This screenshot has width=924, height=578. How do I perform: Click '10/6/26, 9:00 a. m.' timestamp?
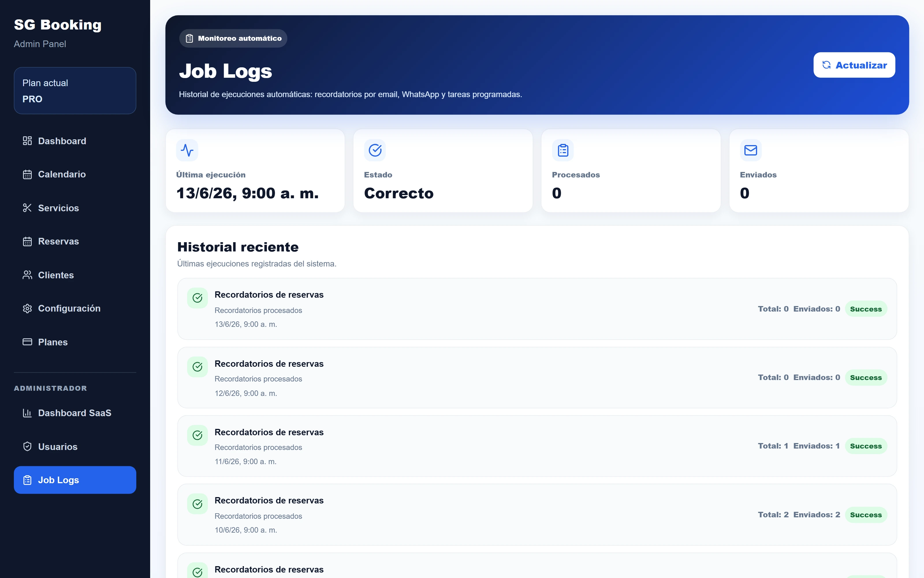[246, 530]
